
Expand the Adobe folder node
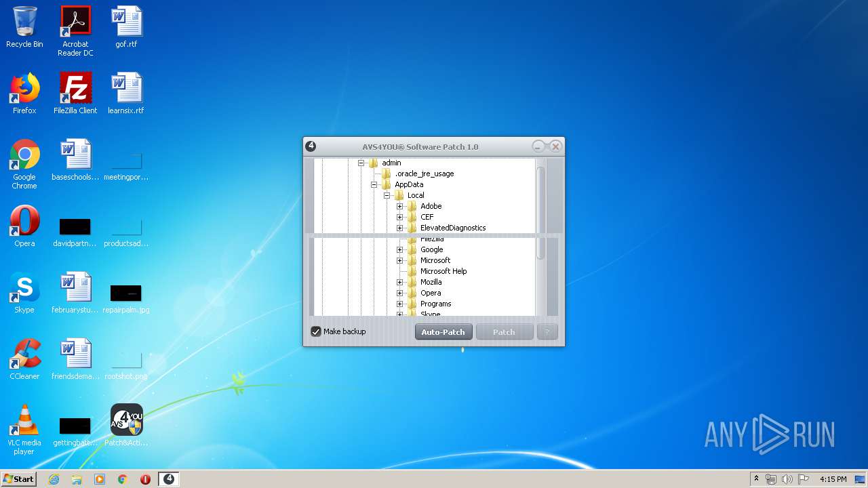pyautogui.click(x=400, y=206)
